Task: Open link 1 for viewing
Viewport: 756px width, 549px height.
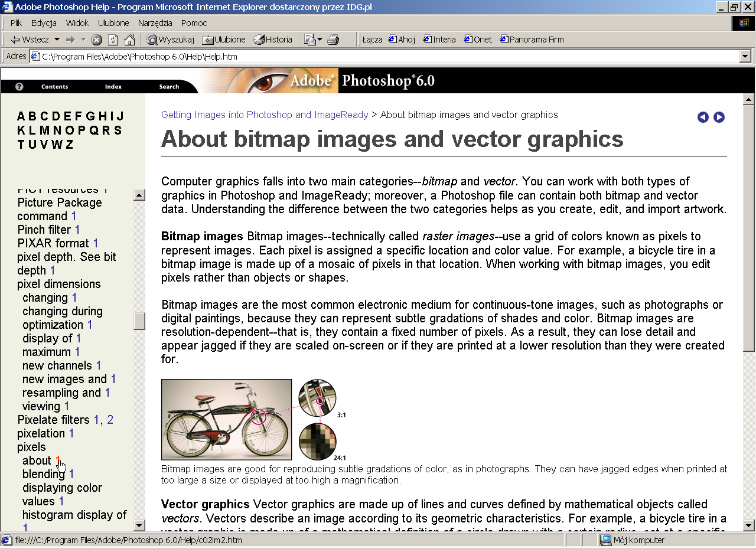Action: click(x=67, y=406)
